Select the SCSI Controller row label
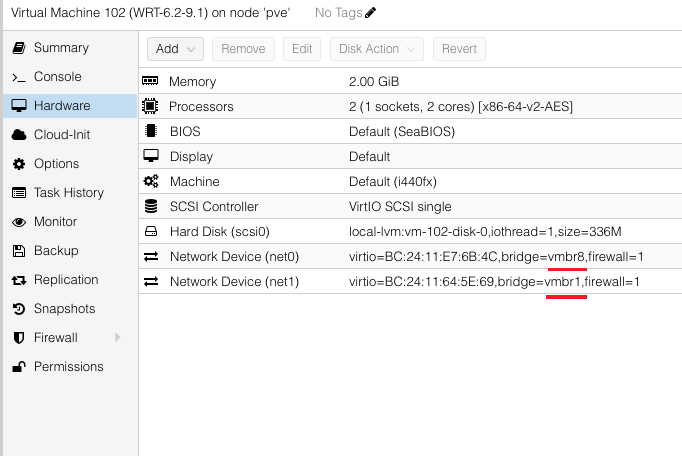This screenshot has width=682, height=456. tap(214, 207)
